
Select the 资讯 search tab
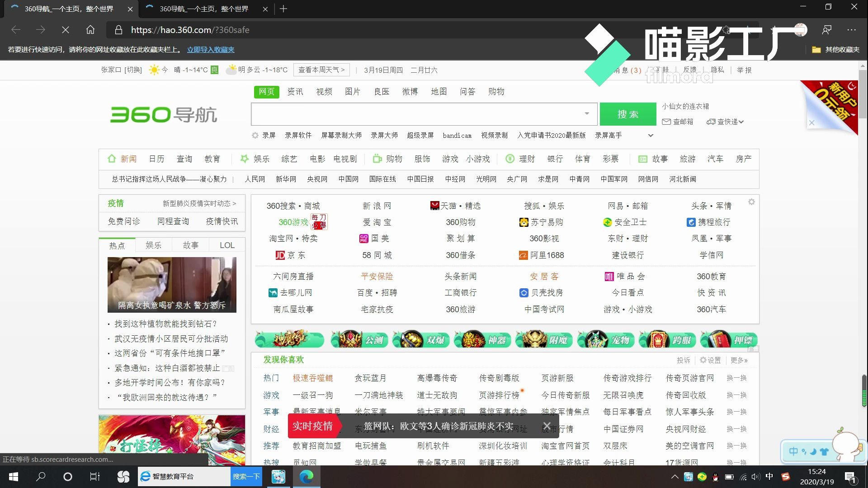click(x=295, y=92)
